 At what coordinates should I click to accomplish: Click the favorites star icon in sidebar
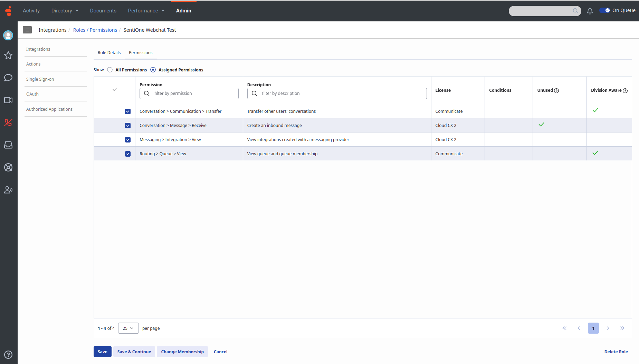pyautogui.click(x=8, y=55)
